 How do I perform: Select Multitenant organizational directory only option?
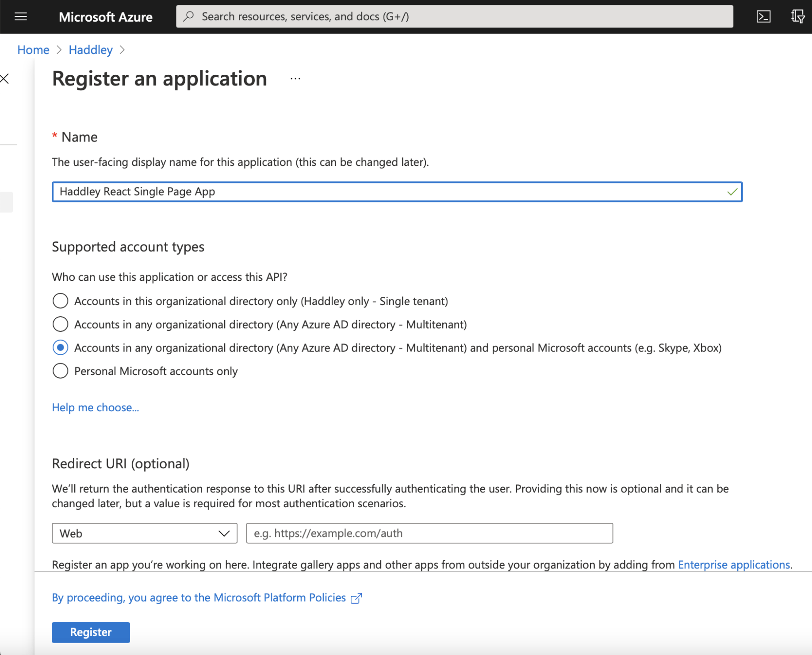61,325
